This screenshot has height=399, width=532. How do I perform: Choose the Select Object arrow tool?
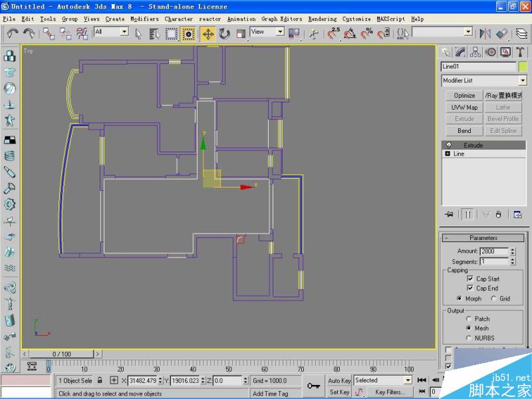coord(140,34)
